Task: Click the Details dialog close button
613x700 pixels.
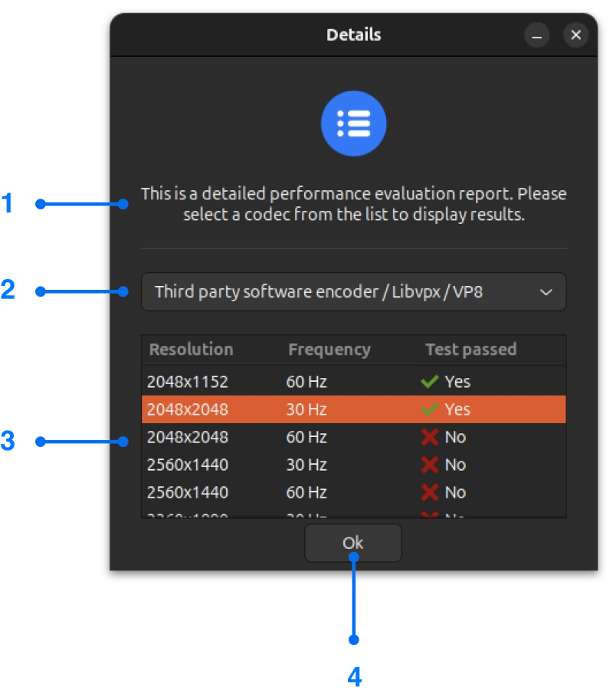Action: tap(575, 35)
